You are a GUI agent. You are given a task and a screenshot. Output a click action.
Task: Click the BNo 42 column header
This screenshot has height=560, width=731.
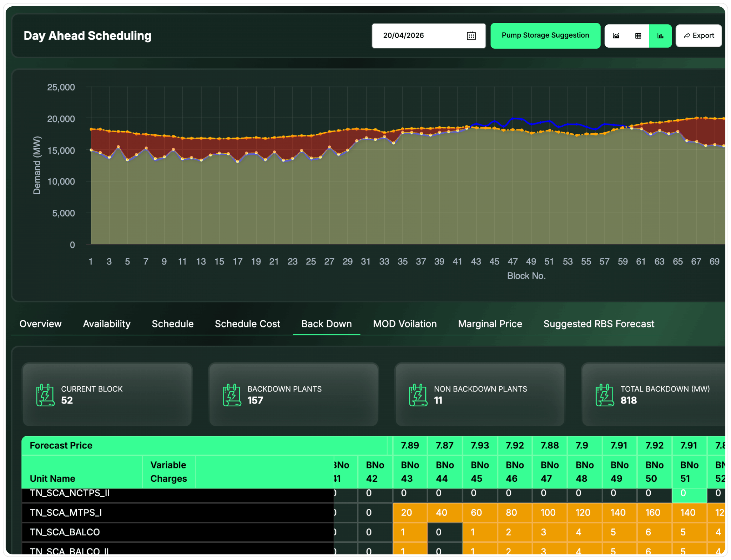coord(375,472)
